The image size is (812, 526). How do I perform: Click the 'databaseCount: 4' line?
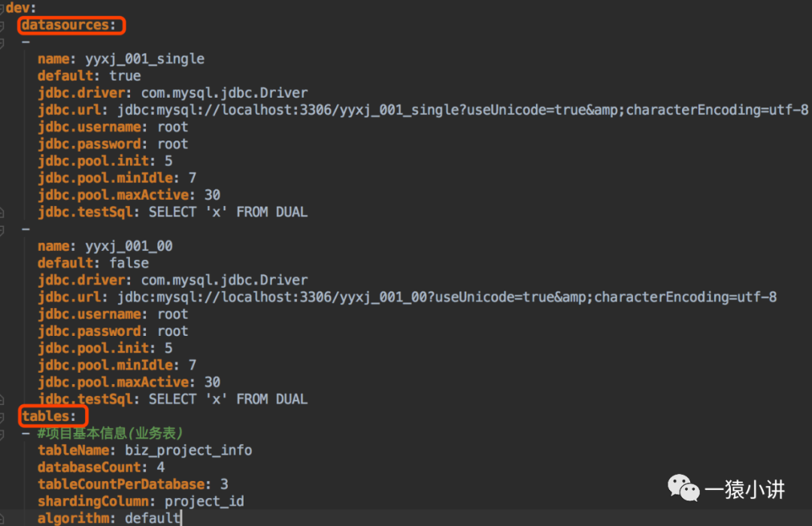(x=101, y=467)
